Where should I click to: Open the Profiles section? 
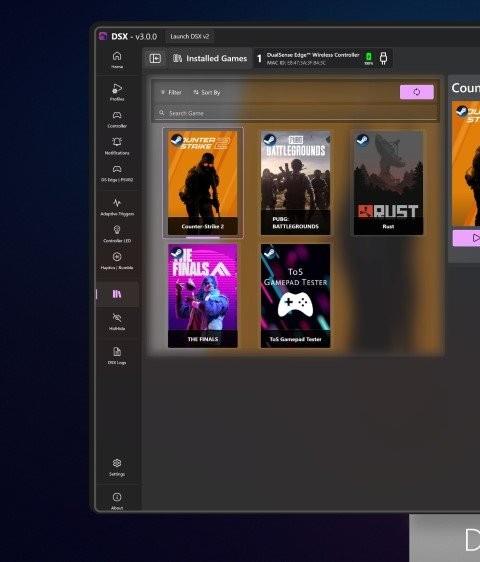[117, 92]
